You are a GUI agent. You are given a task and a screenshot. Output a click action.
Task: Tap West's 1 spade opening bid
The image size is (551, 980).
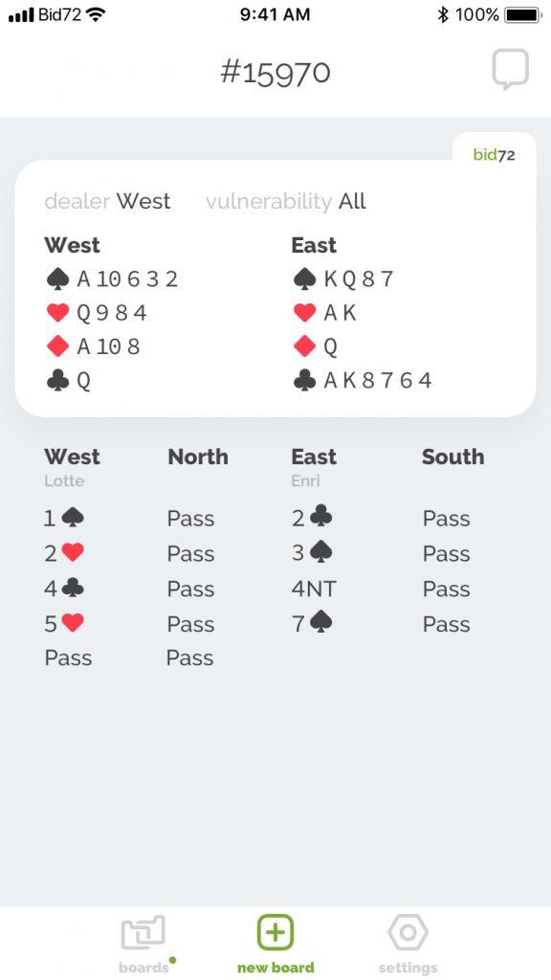point(64,518)
